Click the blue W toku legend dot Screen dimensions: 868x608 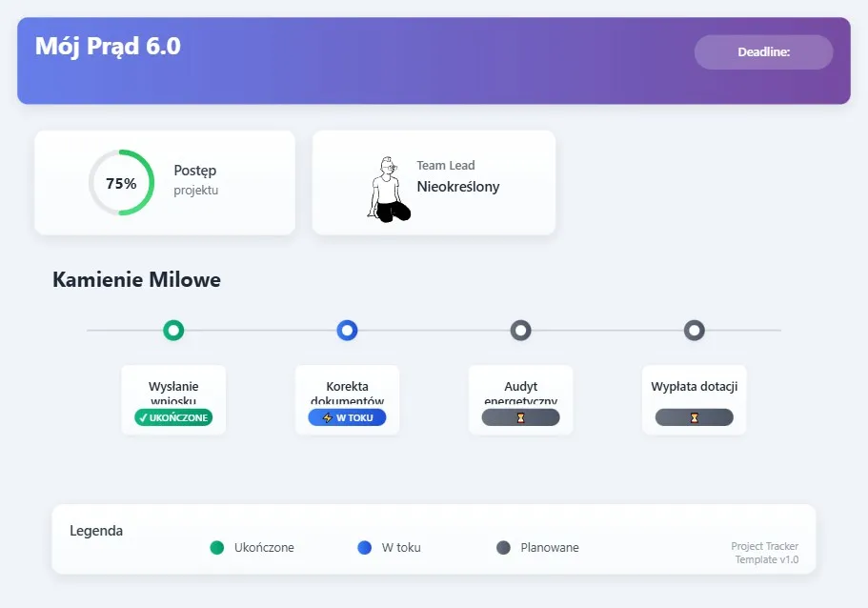click(365, 548)
